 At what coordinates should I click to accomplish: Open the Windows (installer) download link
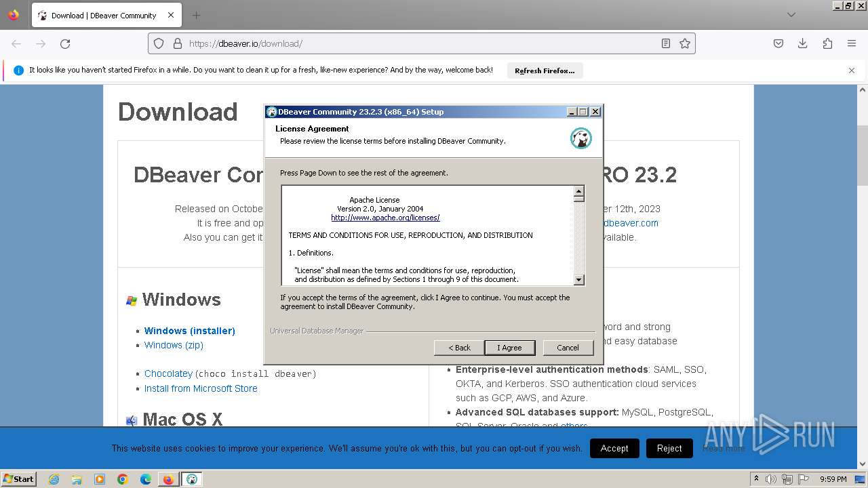(190, 331)
